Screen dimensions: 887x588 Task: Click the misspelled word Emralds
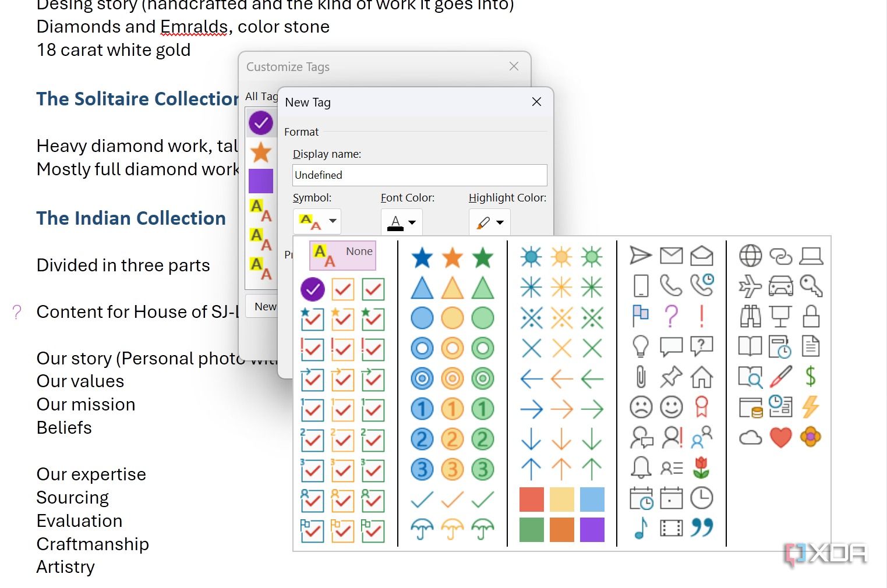coord(194,27)
